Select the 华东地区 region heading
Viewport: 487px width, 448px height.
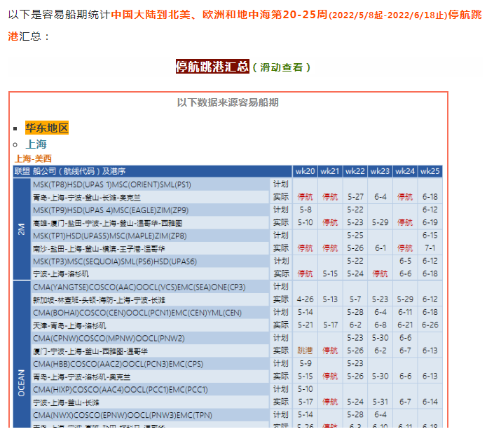click(47, 128)
